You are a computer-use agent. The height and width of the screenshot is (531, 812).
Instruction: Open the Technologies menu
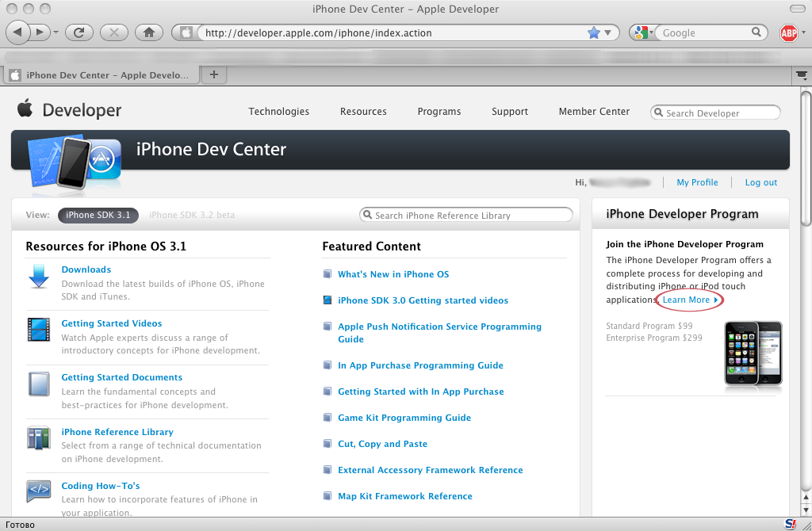click(x=278, y=111)
